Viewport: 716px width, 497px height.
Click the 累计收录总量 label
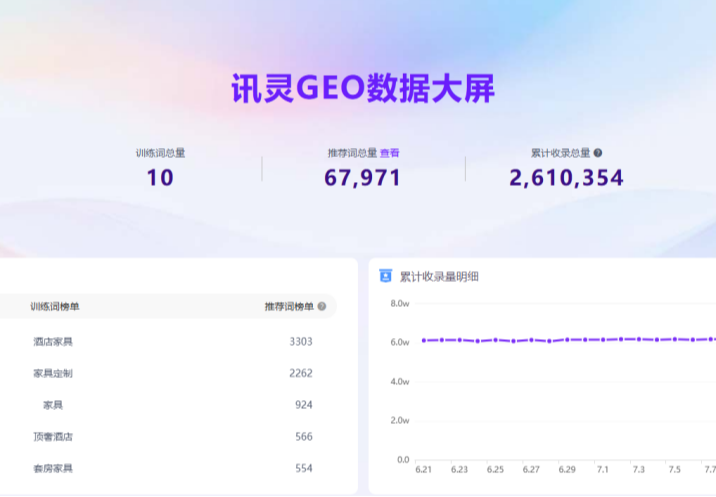pos(560,153)
